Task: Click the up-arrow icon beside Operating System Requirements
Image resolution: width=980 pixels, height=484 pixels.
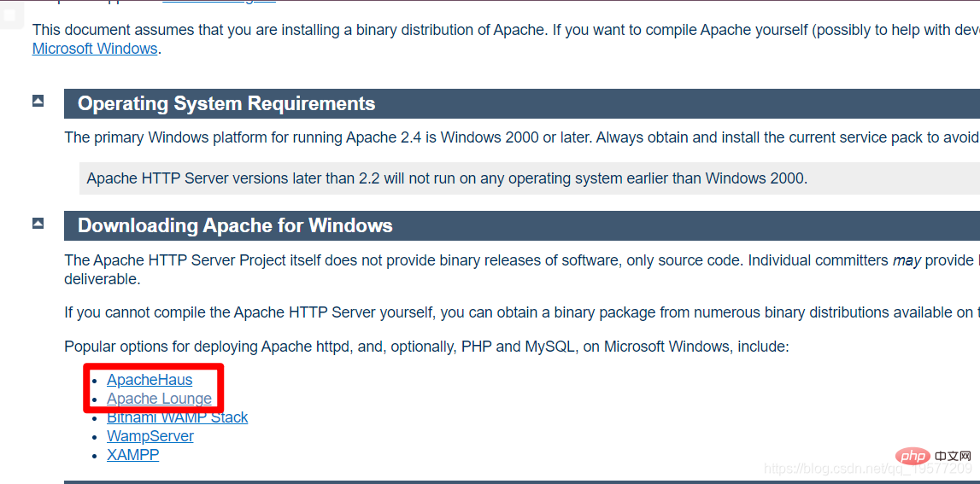Action: [x=38, y=101]
